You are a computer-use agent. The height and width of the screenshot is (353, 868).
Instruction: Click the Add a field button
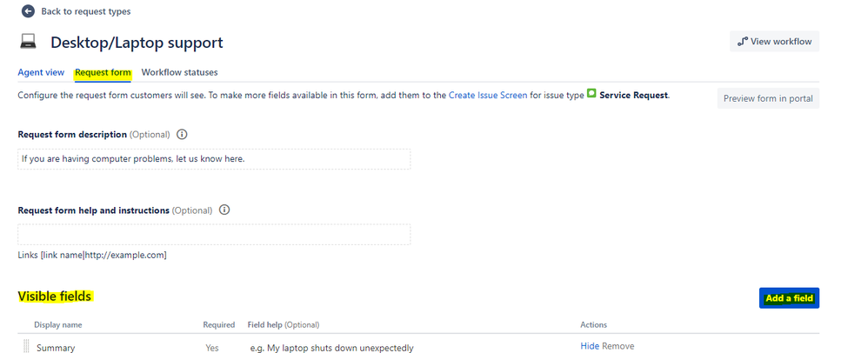(x=790, y=298)
